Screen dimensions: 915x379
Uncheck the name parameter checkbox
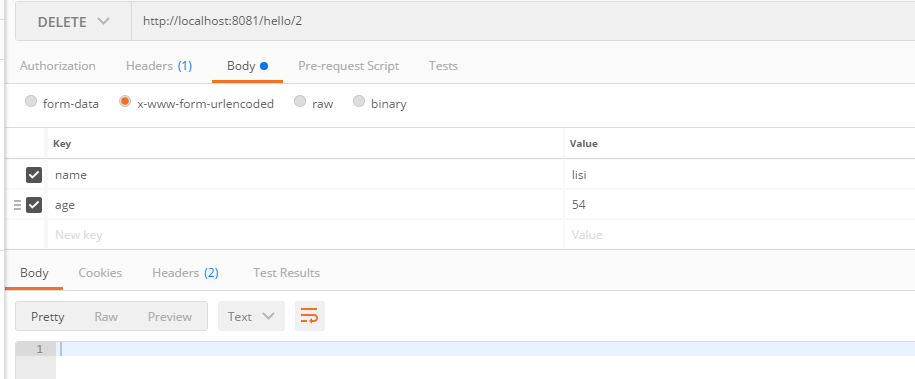coord(34,175)
